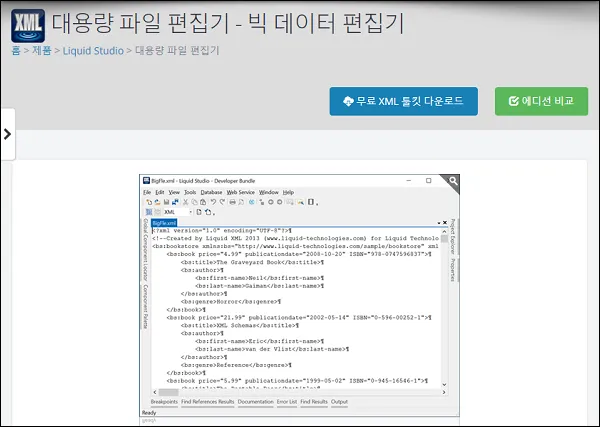Open the Help menu

tap(288, 192)
